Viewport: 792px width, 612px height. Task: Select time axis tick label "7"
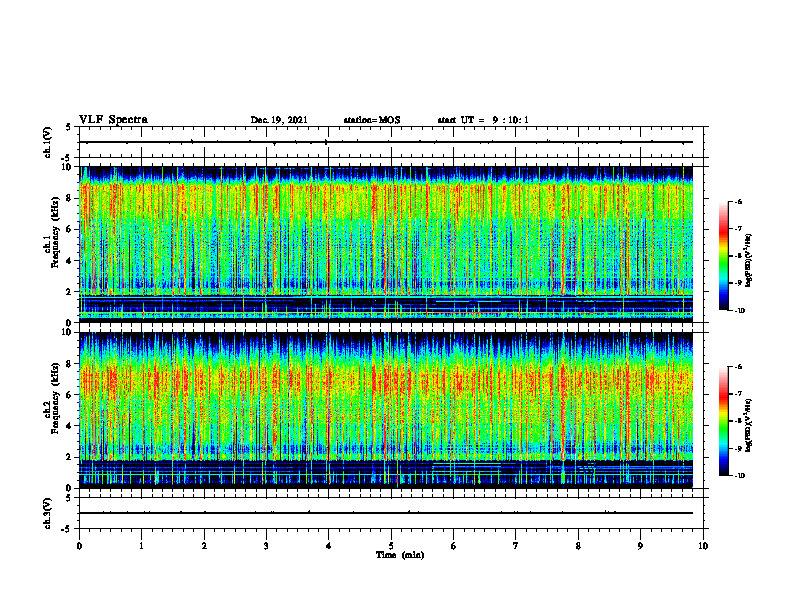[516, 546]
